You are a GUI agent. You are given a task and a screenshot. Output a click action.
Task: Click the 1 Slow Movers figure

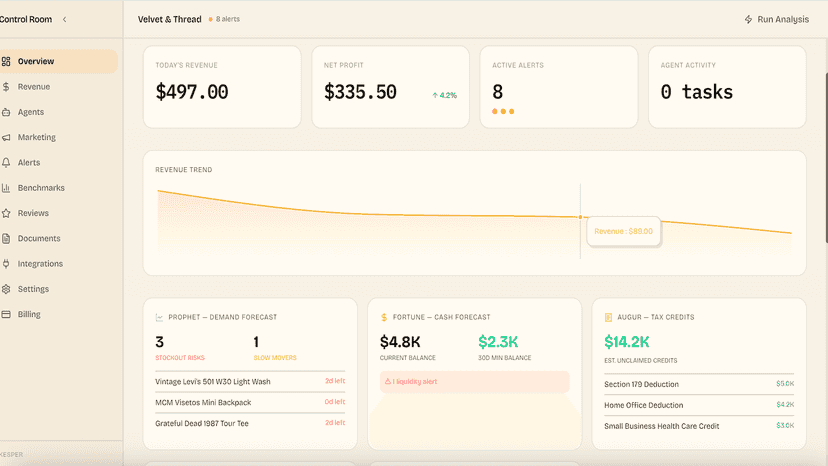pos(256,342)
